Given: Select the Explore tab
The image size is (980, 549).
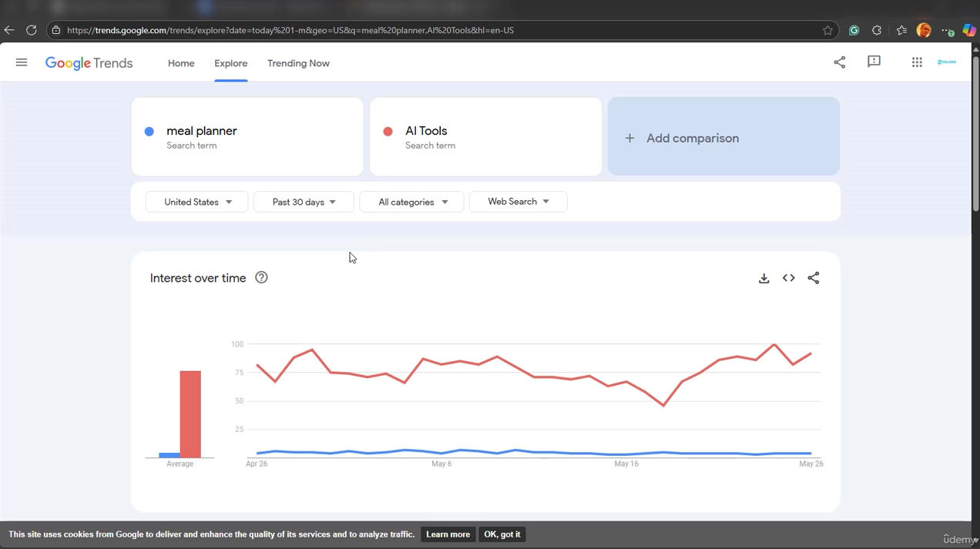Looking at the screenshot, I should pos(231,63).
